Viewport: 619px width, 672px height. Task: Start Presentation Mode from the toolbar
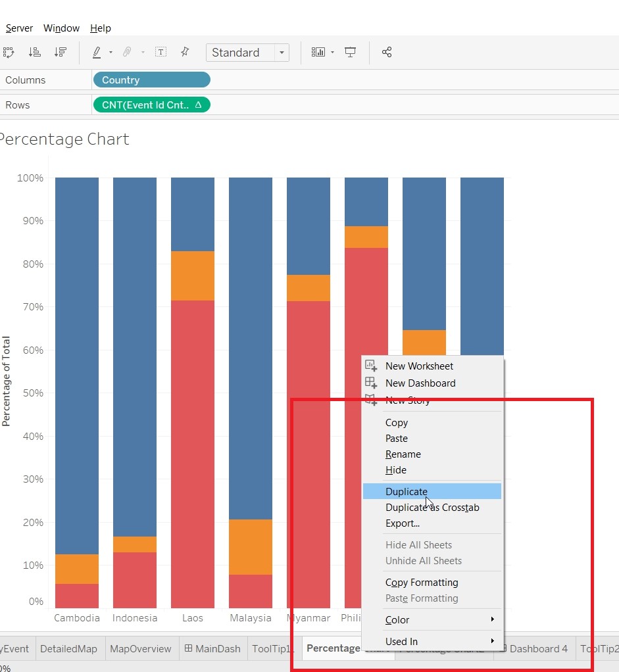point(351,53)
